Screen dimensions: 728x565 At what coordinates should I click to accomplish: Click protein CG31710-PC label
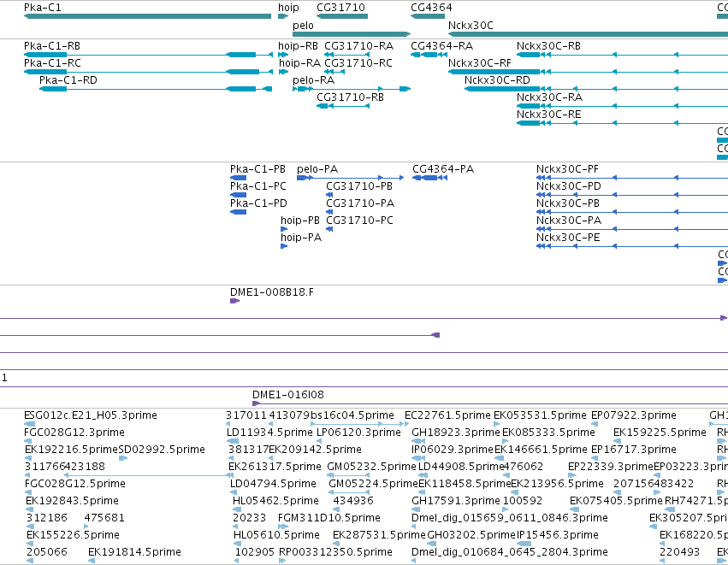[360, 221]
